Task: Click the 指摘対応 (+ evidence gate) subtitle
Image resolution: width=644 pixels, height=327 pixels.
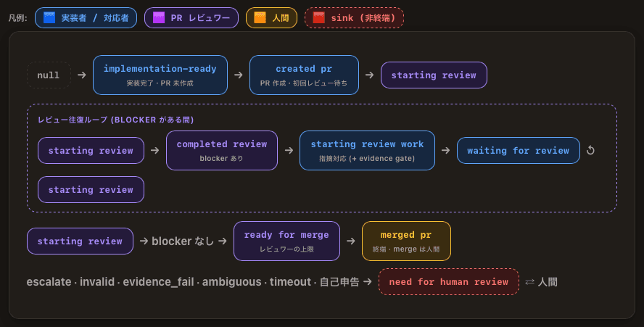Action: 367,158
